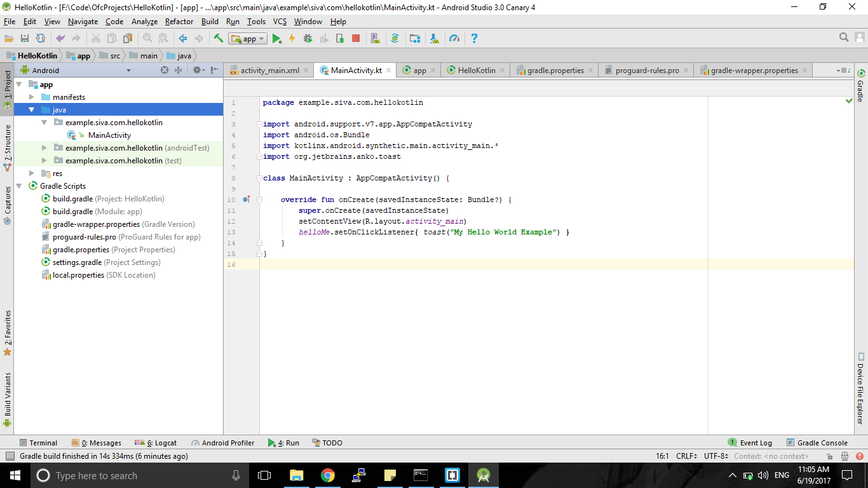Collapse all nodes icon in Project panel
This screenshot has width=868, height=488.
[x=179, y=70]
